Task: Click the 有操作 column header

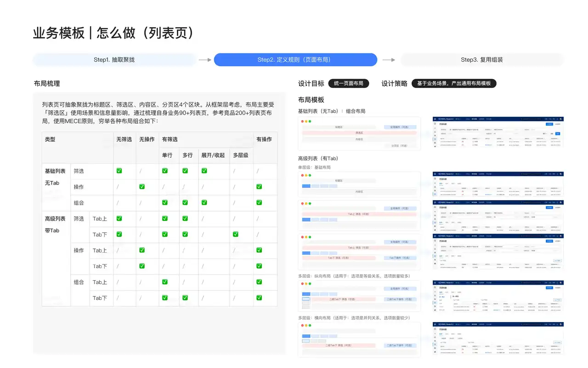Action: (265, 148)
